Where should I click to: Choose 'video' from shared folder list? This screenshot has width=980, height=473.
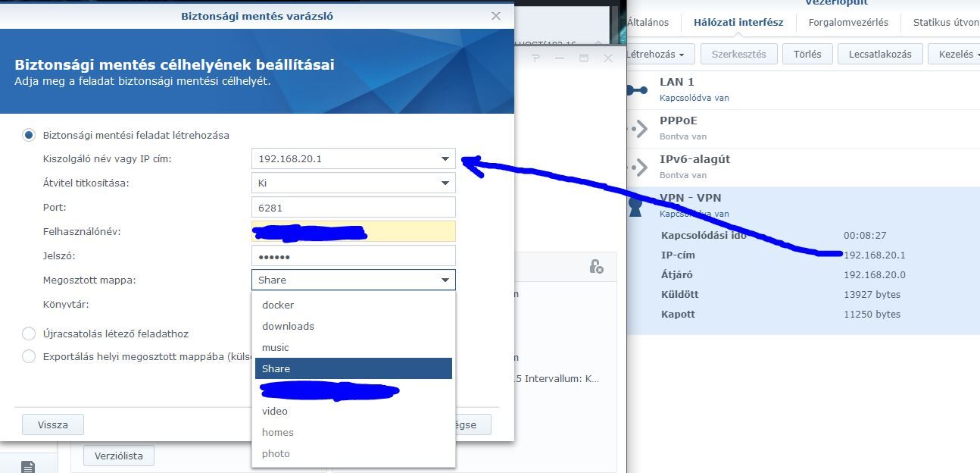(354, 411)
